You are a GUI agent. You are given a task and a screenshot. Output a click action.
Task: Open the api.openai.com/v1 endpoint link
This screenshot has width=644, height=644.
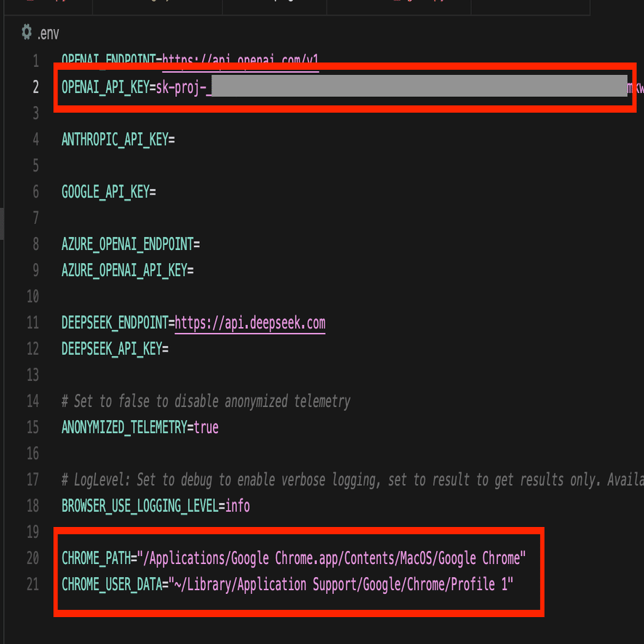tap(241, 60)
